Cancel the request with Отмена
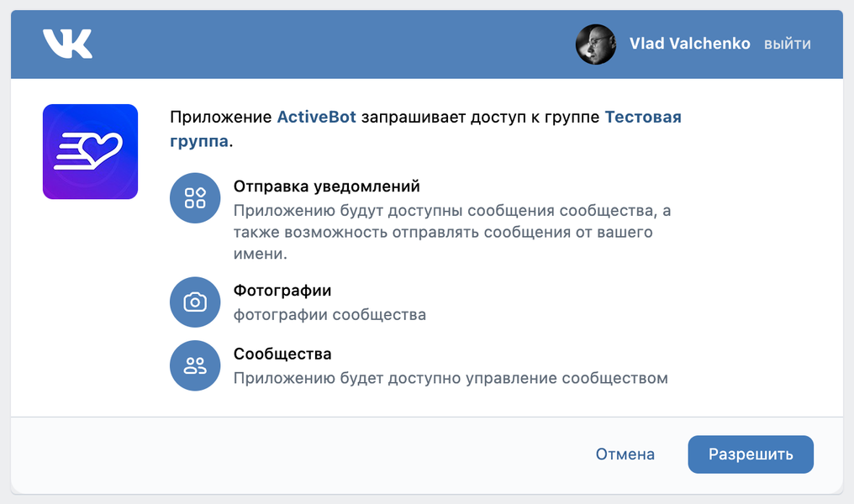This screenshot has width=854, height=504. click(x=625, y=454)
